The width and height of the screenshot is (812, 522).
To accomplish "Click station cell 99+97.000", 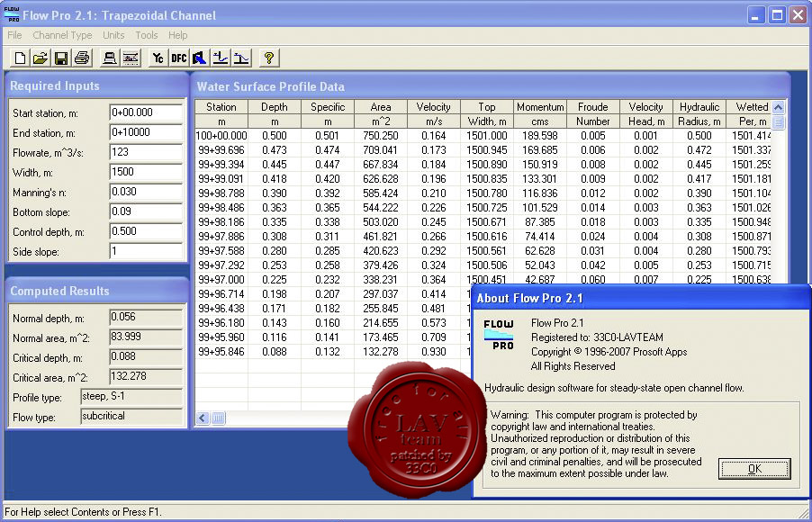I will pos(221,280).
